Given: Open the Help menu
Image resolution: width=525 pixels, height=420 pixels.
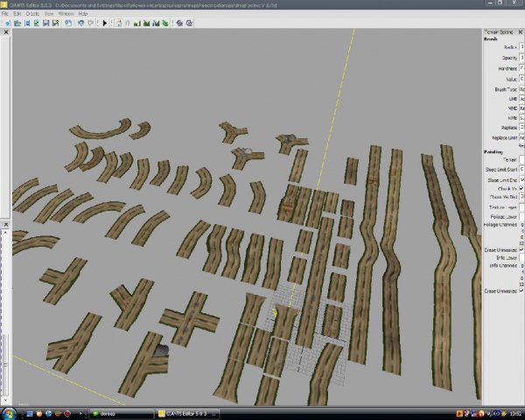Looking at the screenshot, I should [x=83, y=14].
